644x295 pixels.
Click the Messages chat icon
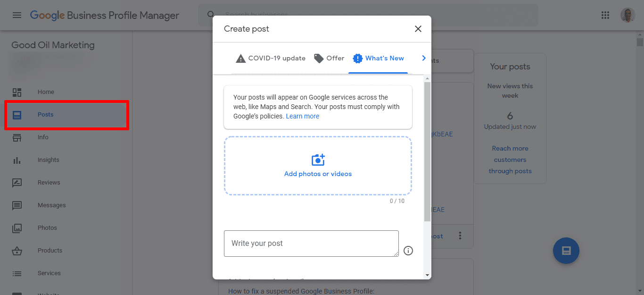(17, 205)
